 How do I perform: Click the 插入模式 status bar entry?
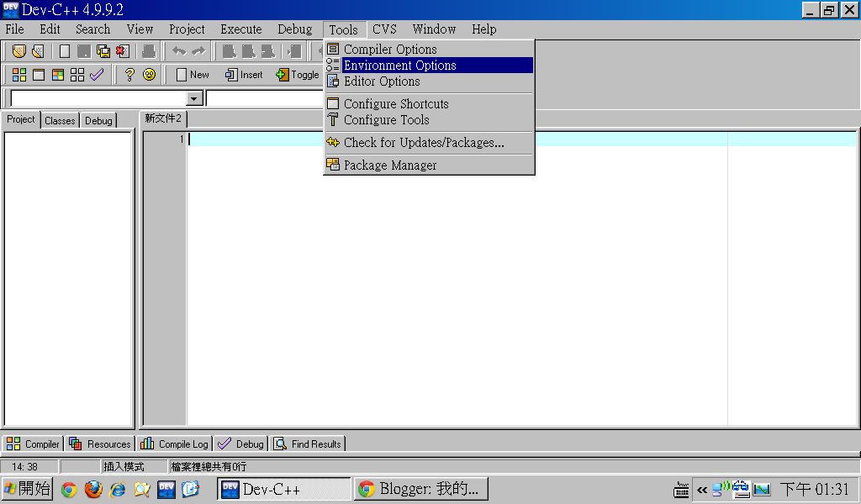point(124,467)
